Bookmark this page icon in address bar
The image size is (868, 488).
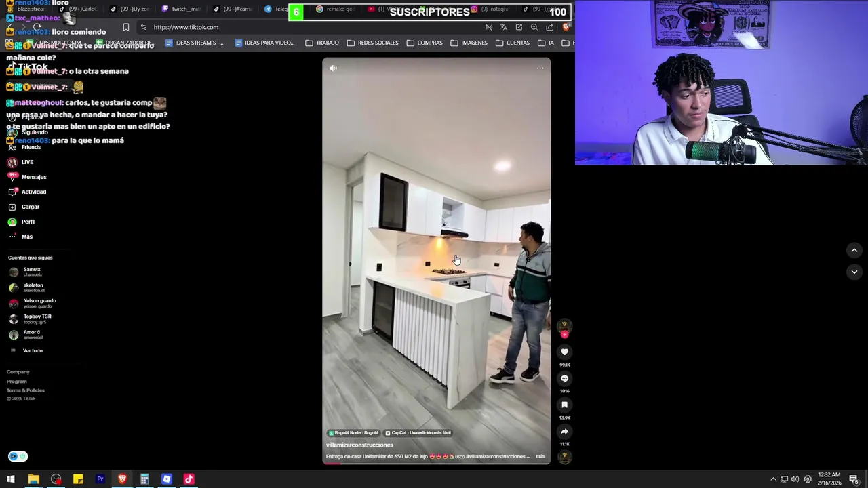coord(126,27)
